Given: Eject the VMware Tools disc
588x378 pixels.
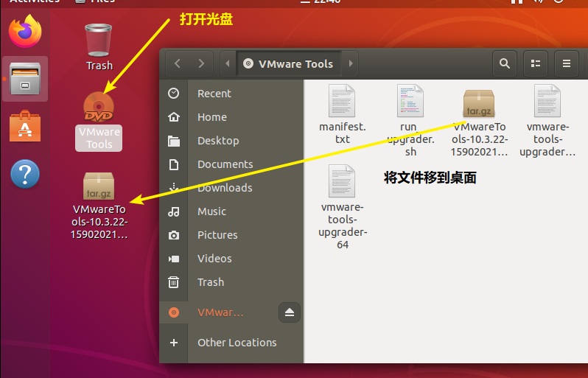Looking at the screenshot, I should [x=290, y=312].
